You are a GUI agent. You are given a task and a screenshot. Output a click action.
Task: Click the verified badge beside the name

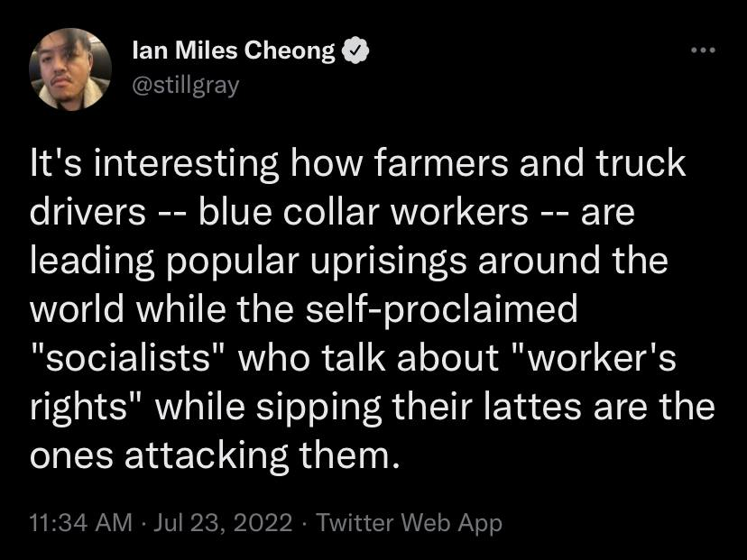356,52
